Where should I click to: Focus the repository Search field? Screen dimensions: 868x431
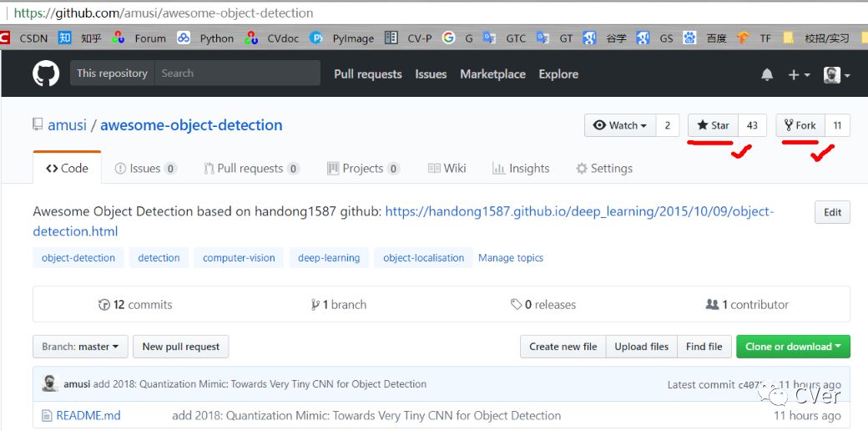click(x=238, y=74)
